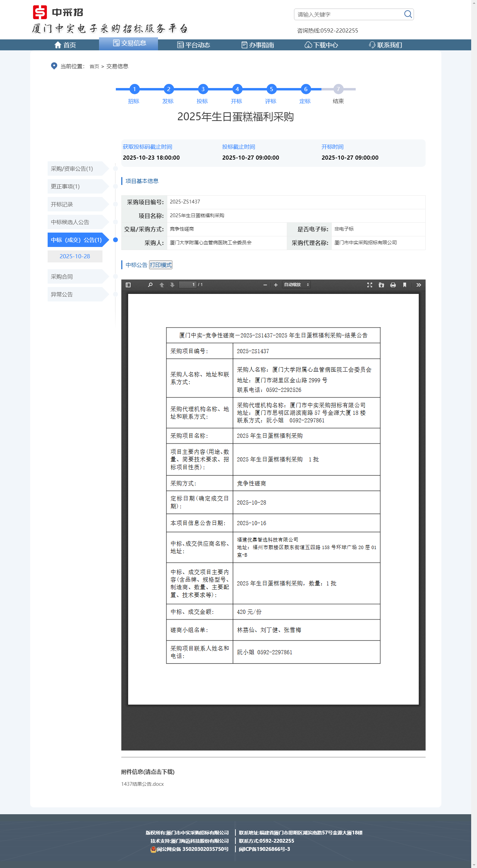Click the police badge icon in footer
The width and height of the screenshot is (477, 868).
[x=153, y=849]
